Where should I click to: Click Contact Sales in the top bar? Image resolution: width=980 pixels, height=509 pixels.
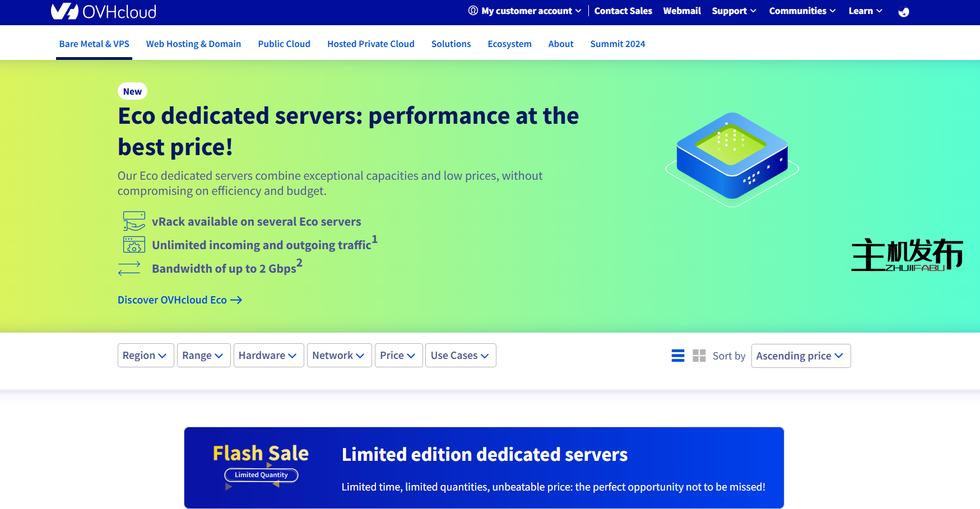click(x=623, y=11)
